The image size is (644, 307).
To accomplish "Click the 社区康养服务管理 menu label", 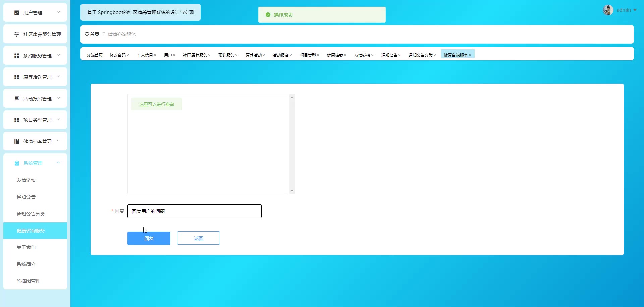I will click(x=42, y=34).
